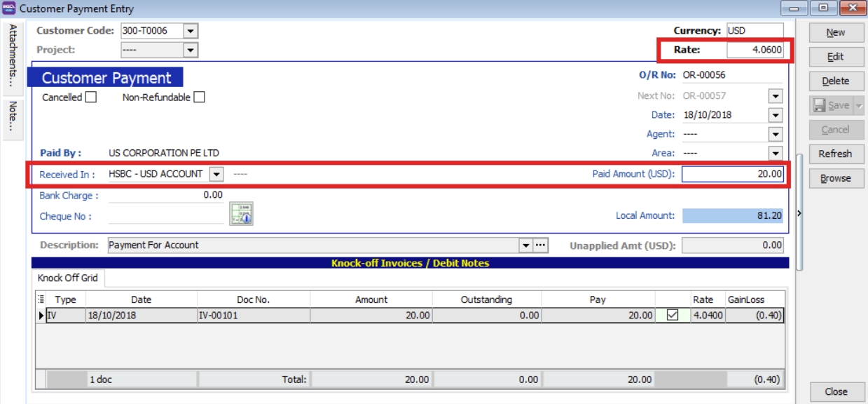Expand the Customer Code dropdown
Viewport: 868px width, 404px height.
191,31
